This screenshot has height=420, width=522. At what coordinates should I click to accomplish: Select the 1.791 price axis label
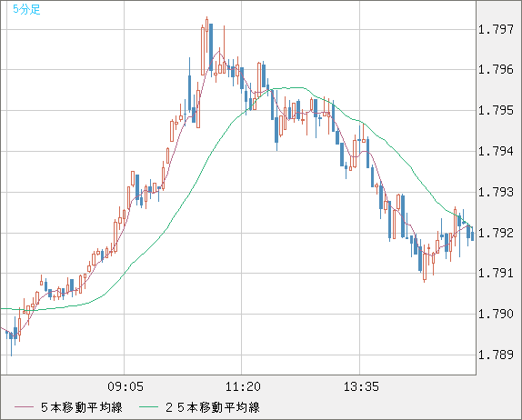[496, 274]
